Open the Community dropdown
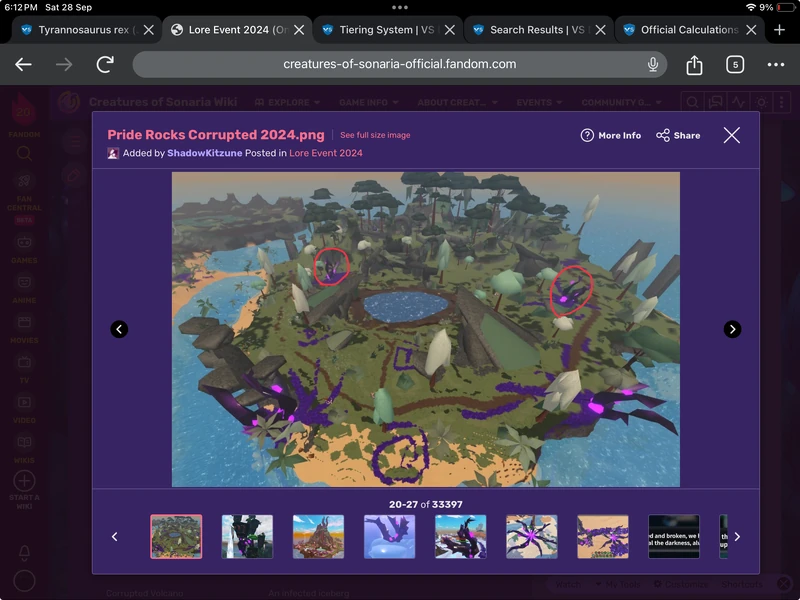The image size is (800, 600). coord(621,102)
